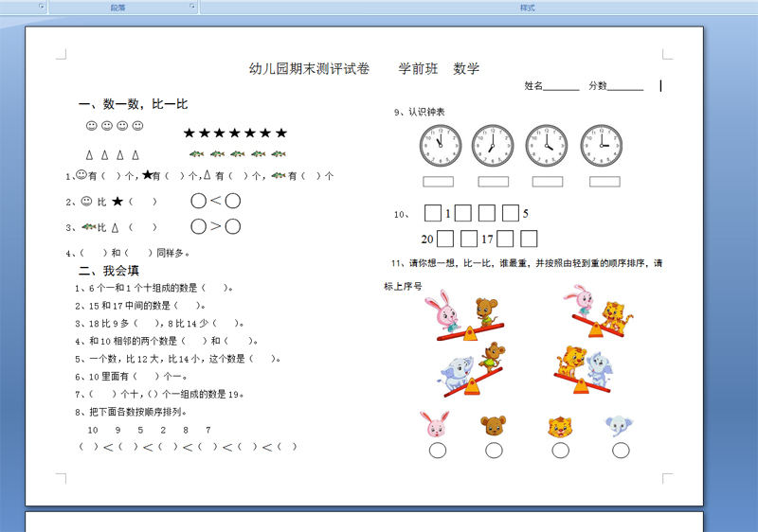The width and height of the screenshot is (758, 532).
Task: Click the title 幼儿园期末测评试卷
Action: point(310,68)
